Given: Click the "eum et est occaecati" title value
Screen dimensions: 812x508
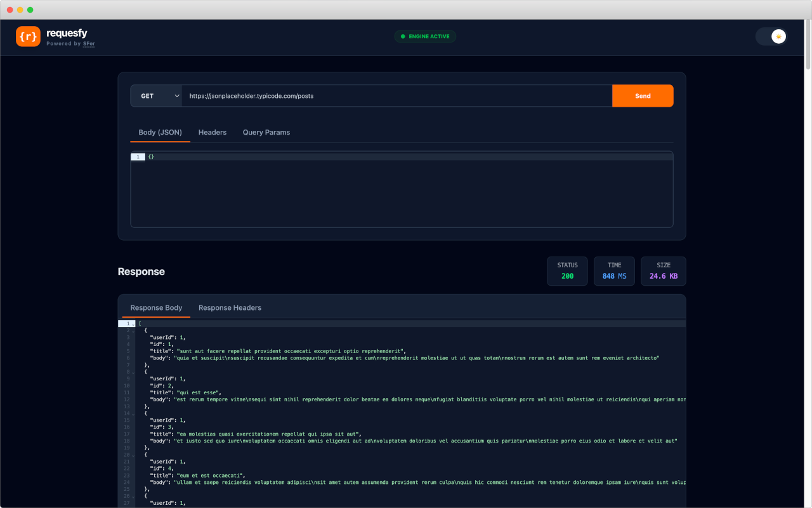Looking at the screenshot, I should coord(209,475).
